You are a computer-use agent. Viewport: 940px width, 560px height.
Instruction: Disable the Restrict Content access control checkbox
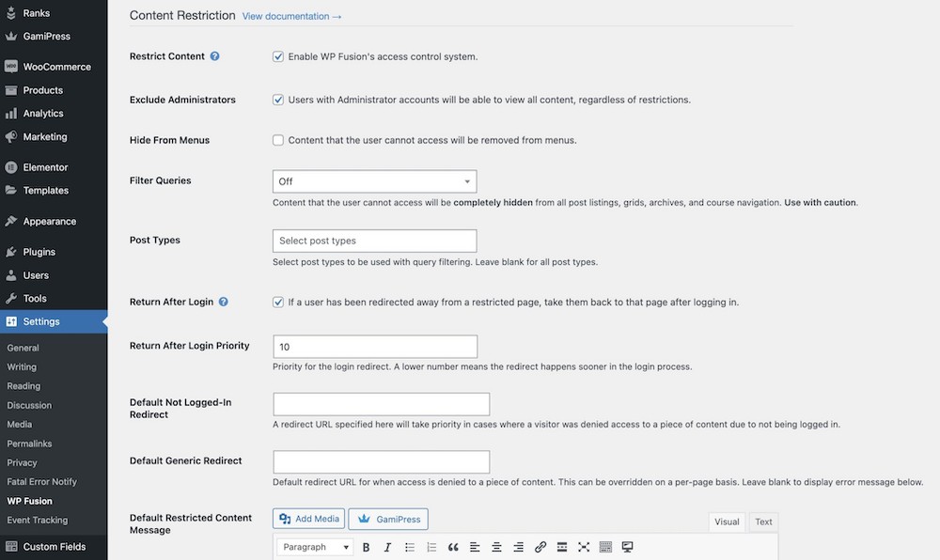pyautogui.click(x=277, y=56)
